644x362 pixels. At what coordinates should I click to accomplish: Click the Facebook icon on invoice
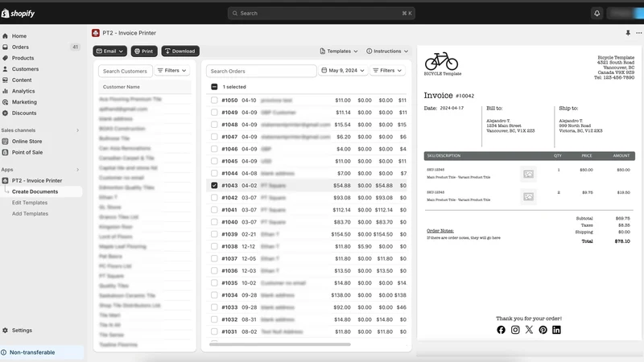(x=501, y=330)
